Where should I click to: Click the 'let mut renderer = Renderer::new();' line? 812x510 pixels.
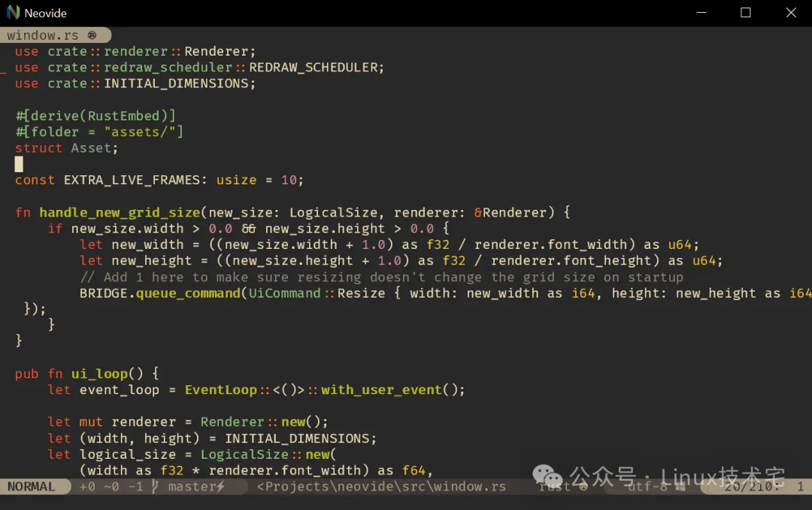(x=187, y=422)
